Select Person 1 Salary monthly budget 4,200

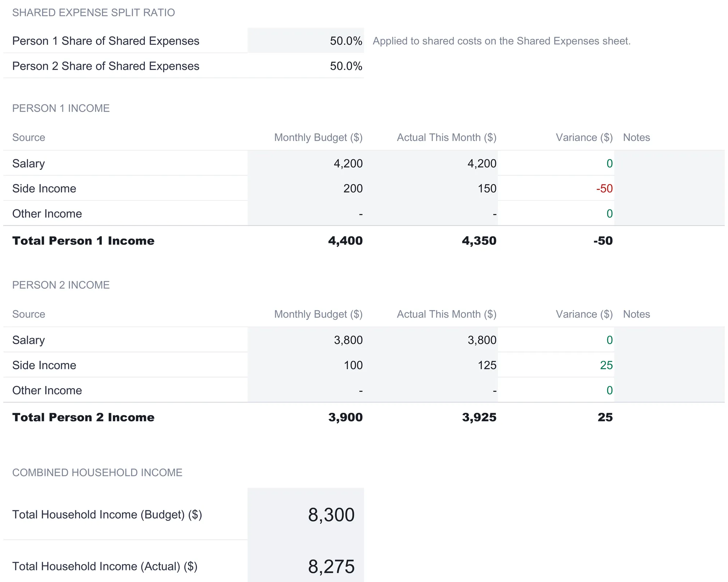point(306,163)
